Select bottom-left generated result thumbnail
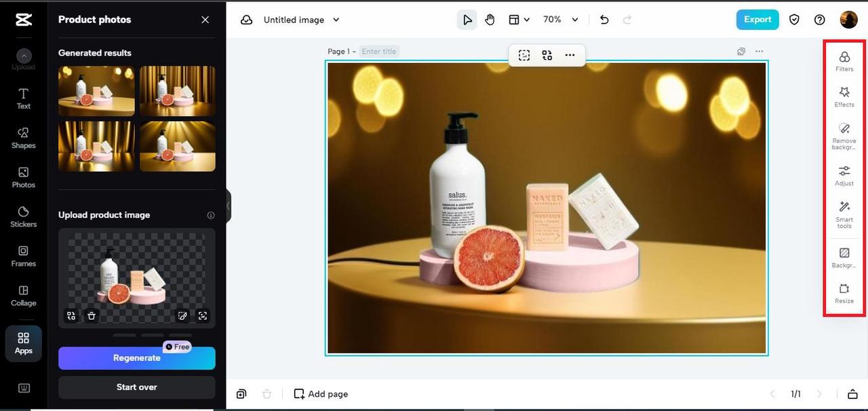The width and height of the screenshot is (868, 411). 96,146
